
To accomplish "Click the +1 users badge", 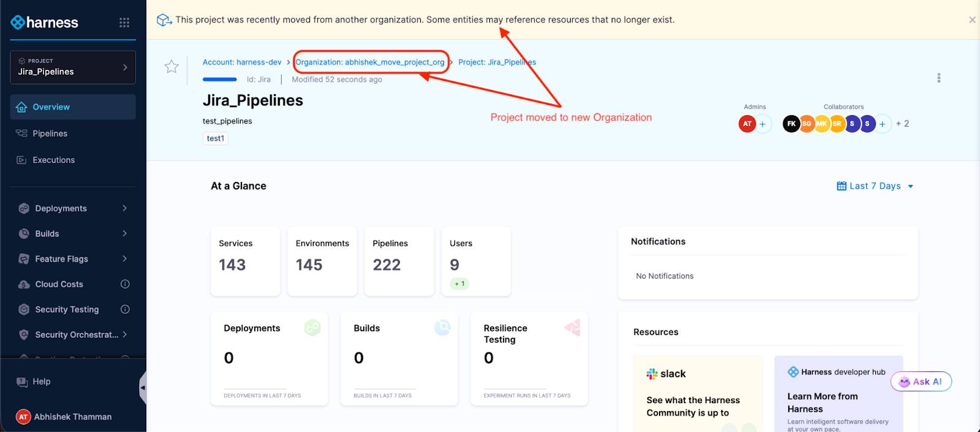I will (460, 284).
